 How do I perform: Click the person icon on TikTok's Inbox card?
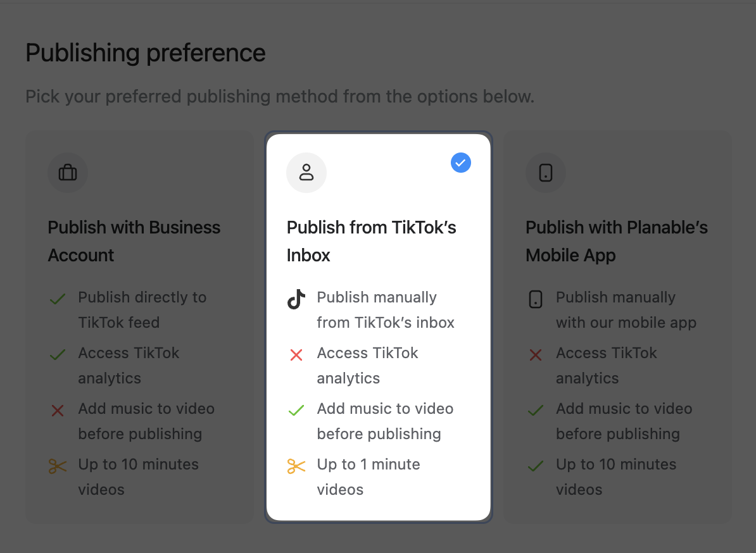click(306, 173)
